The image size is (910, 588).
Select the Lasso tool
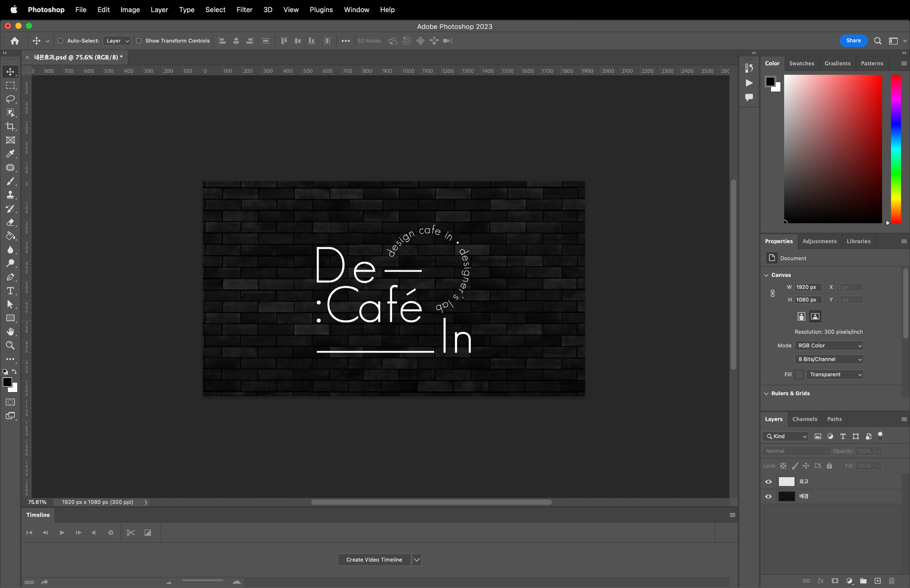10,99
